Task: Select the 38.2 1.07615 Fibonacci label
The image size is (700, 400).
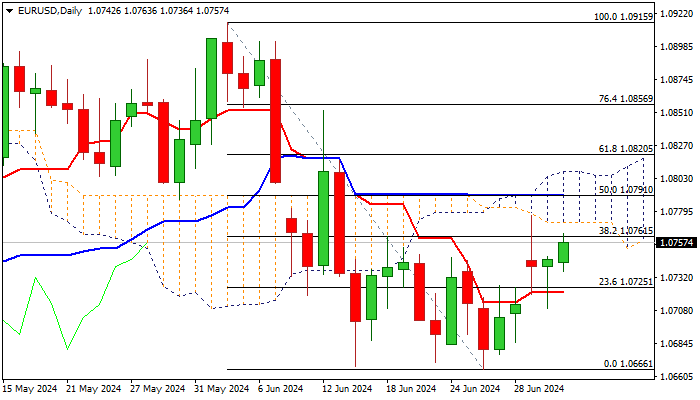Action: (626, 231)
